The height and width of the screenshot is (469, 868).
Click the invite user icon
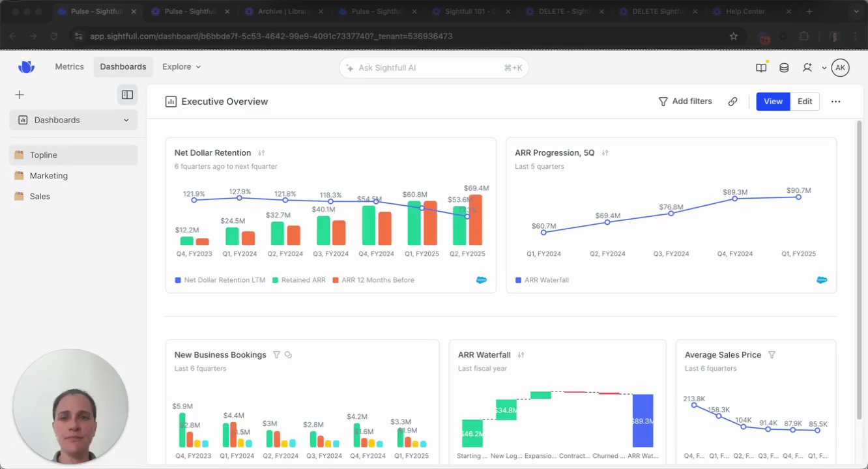coord(807,68)
